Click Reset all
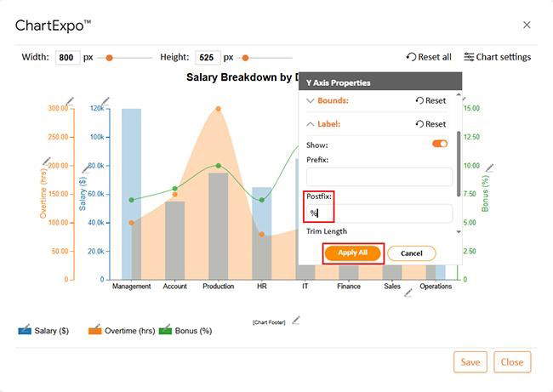553x392 pixels. point(429,57)
